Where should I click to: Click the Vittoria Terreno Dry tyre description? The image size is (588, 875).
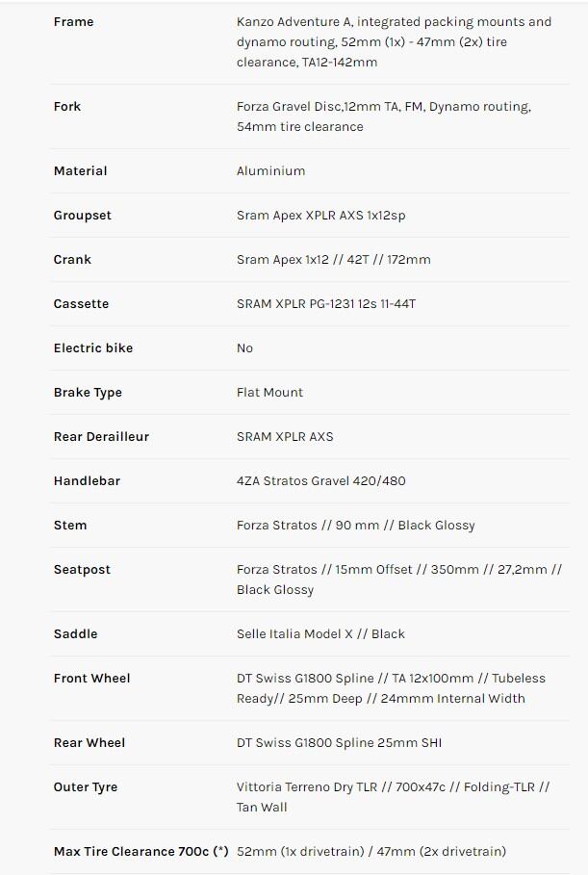(x=393, y=797)
